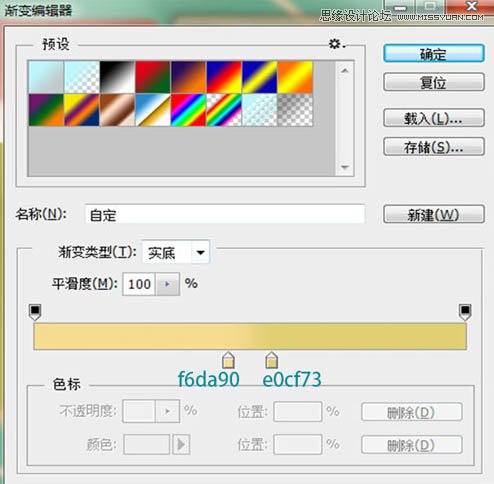Screen dimensions: 494x484
Task: Pick the chrome gradient preset
Action: (x=153, y=110)
